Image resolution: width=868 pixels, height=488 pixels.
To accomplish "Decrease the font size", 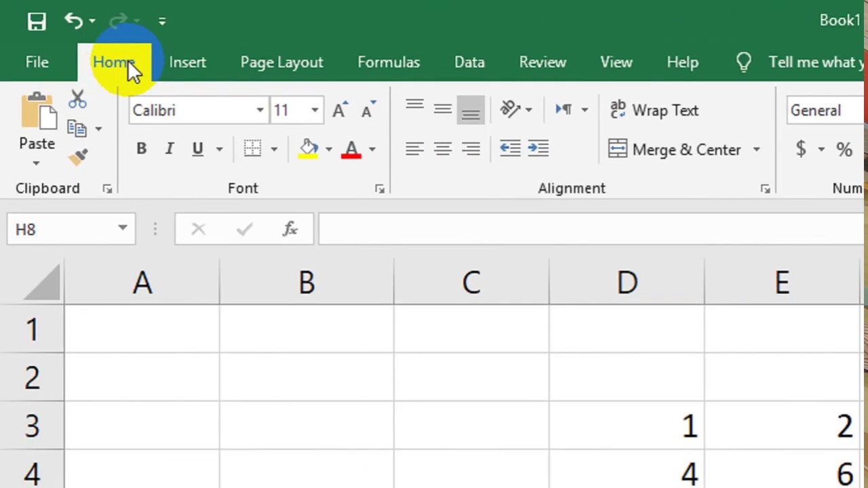I will point(368,110).
